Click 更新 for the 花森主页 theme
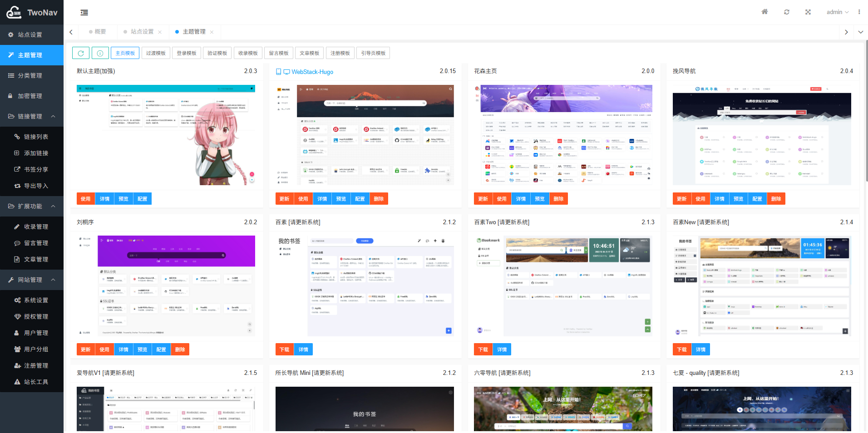Viewport: 868px width, 433px height. (483, 198)
